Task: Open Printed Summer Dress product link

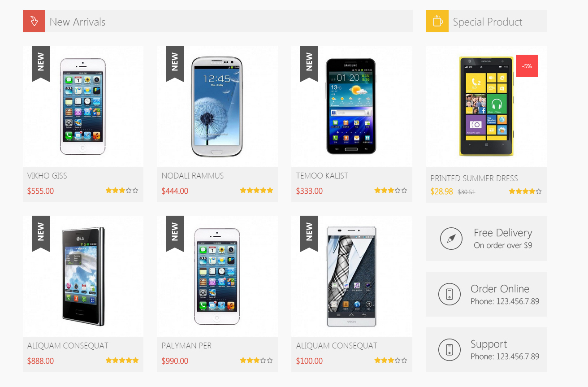Action: click(x=474, y=178)
